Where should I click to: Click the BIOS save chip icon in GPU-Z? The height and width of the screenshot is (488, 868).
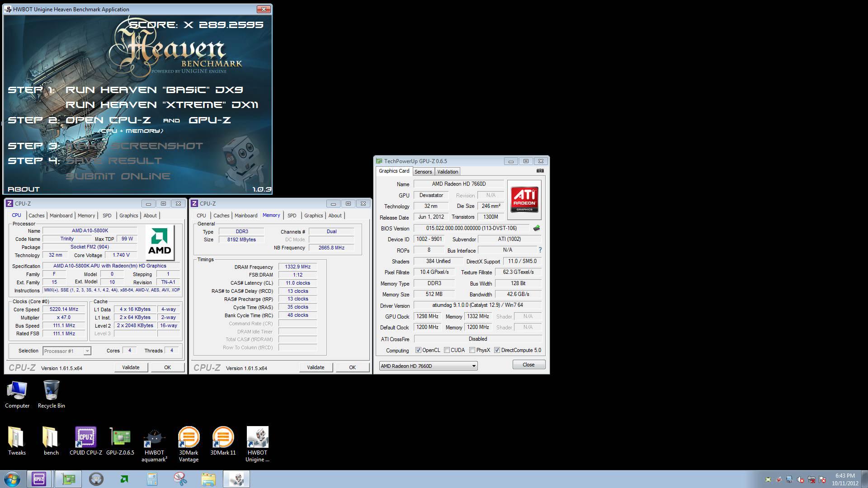pos(537,228)
